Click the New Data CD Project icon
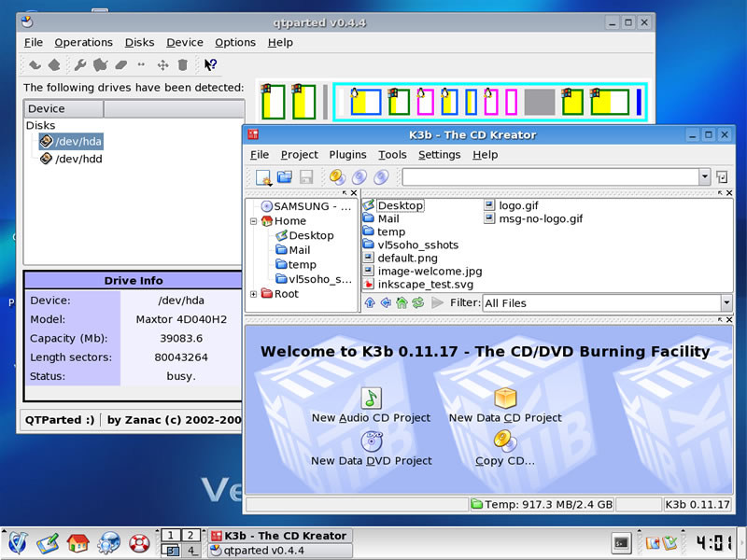This screenshot has width=747, height=560. tap(505, 398)
